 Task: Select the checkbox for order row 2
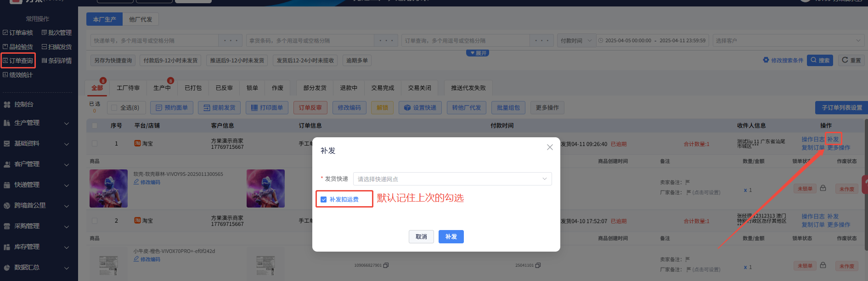95,220
